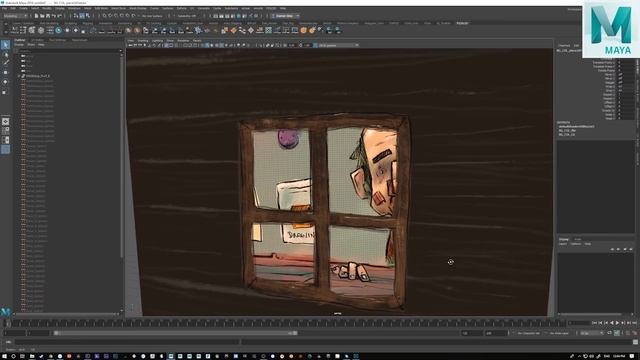
Task: Step forward one frame
Action: [629, 323]
